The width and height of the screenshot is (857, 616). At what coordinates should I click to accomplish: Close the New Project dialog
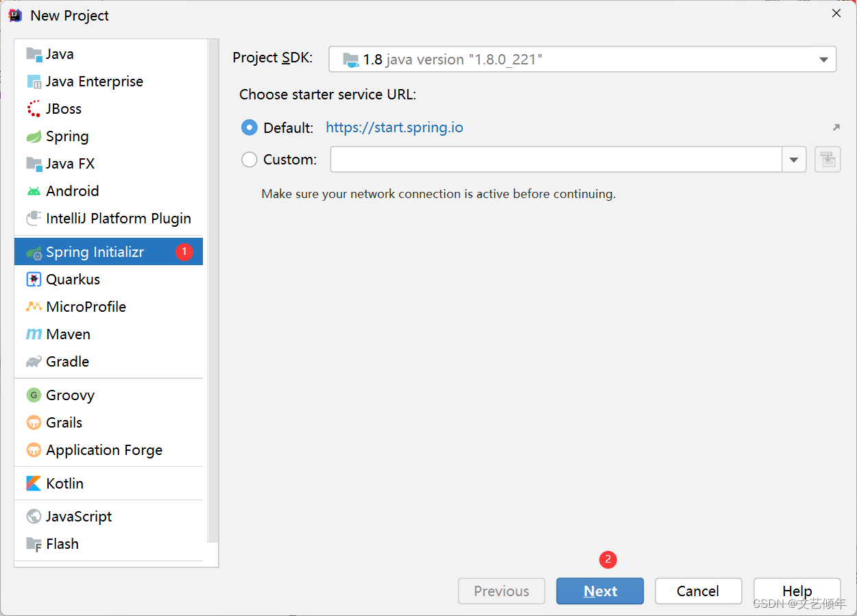pyautogui.click(x=836, y=14)
